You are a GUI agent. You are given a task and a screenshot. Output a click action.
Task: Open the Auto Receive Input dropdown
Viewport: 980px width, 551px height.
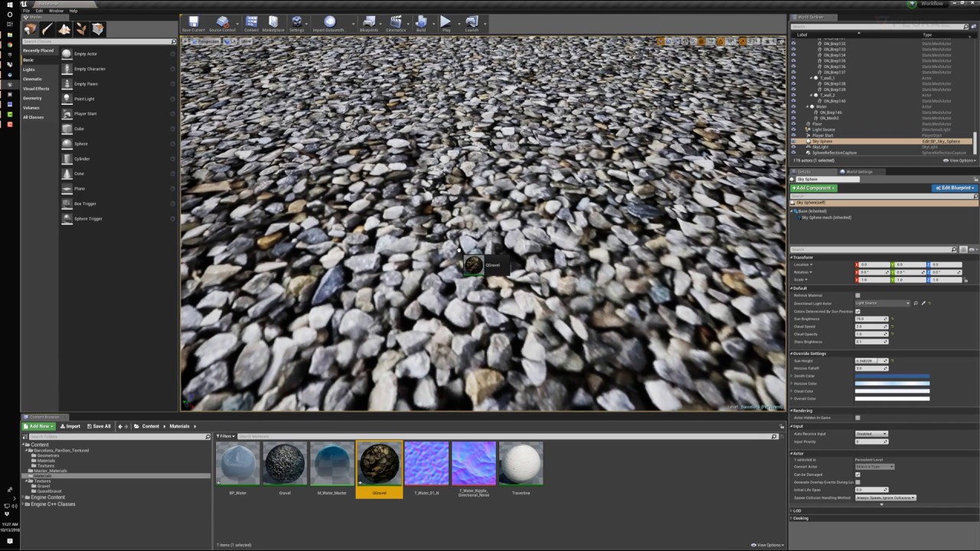click(871, 434)
